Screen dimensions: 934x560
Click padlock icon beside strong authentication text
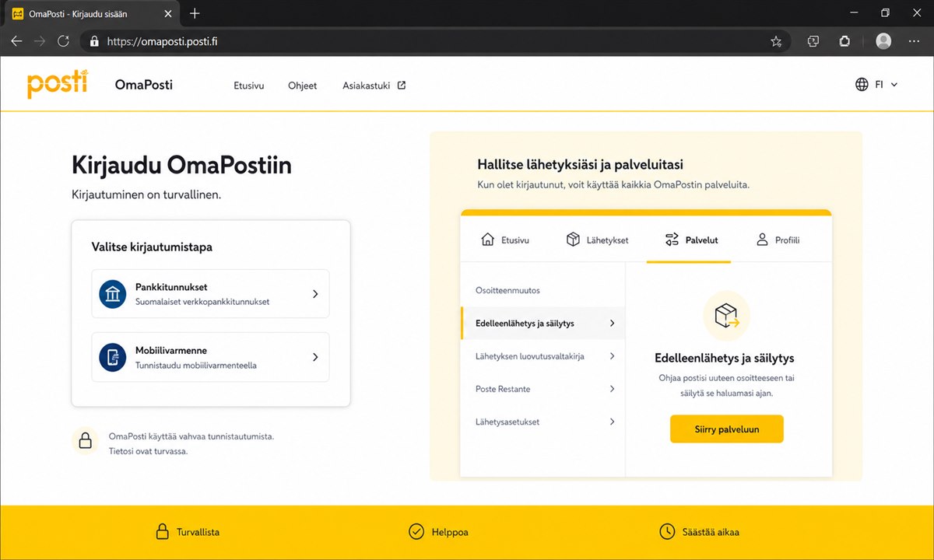85,440
